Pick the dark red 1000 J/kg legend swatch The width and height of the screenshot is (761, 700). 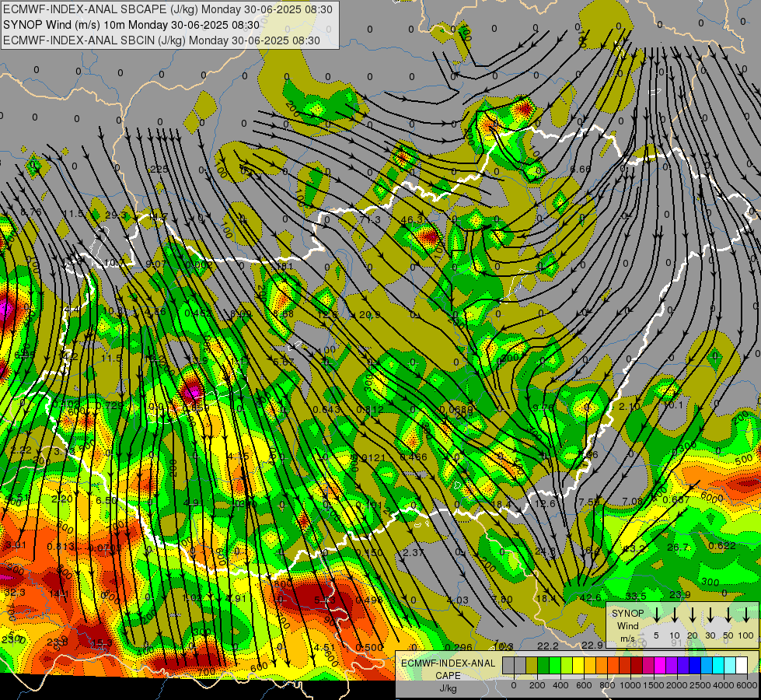[637, 665]
